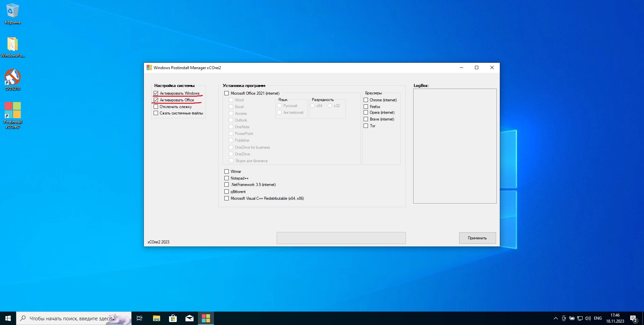
Task: Select qBittorent for installation
Action: (x=227, y=192)
